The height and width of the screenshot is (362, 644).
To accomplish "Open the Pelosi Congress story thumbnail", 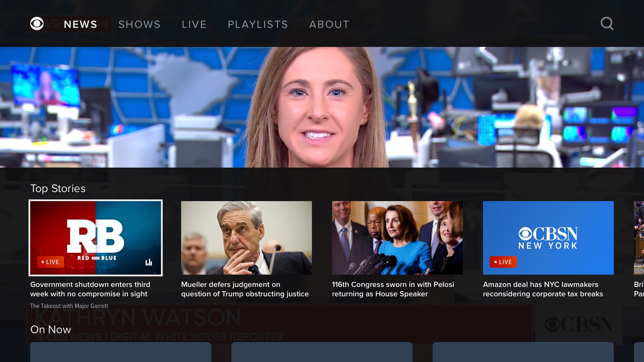I will pos(397,238).
